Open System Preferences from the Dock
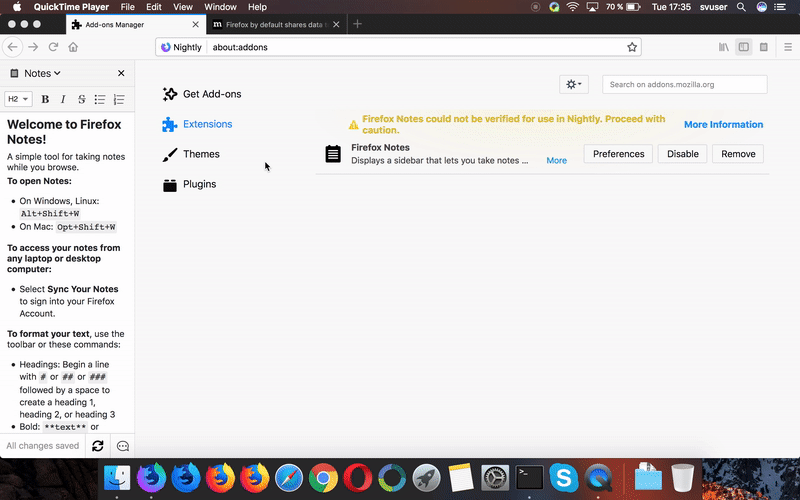Image resolution: width=800 pixels, height=500 pixels. coord(495,479)
